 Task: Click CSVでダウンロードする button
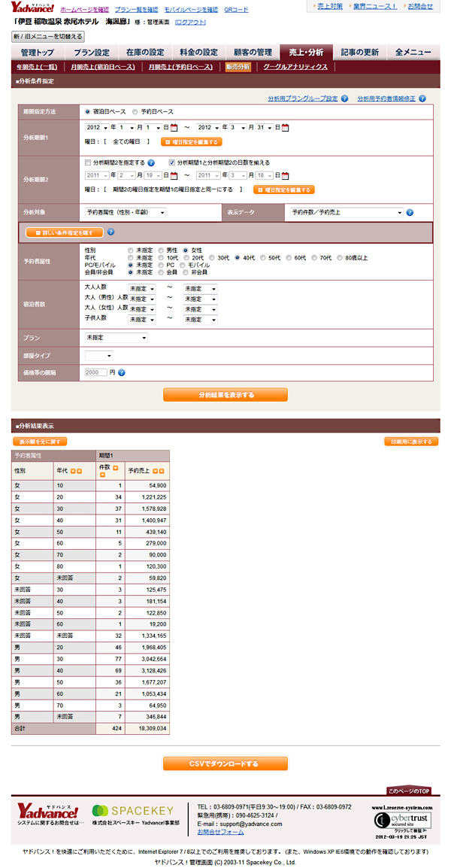click(x=225, y=764)
